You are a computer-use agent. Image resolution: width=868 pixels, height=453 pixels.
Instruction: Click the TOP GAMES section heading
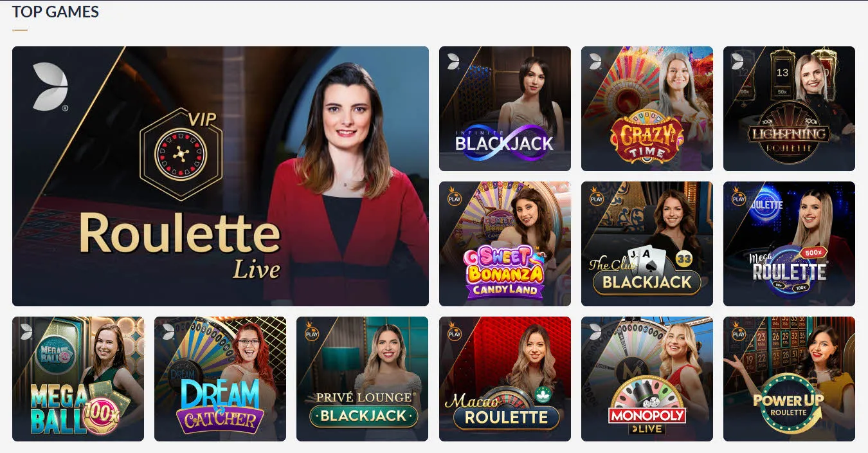(55, 11)
